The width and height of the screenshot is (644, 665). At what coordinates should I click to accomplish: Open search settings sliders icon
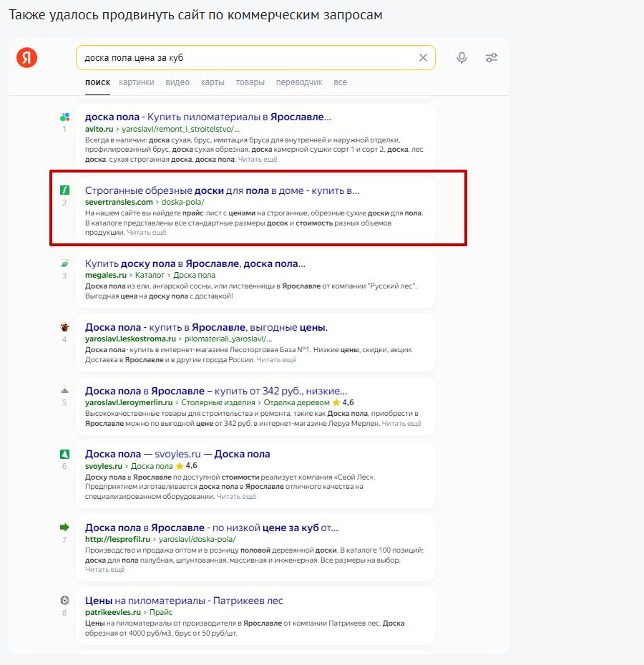492,58
